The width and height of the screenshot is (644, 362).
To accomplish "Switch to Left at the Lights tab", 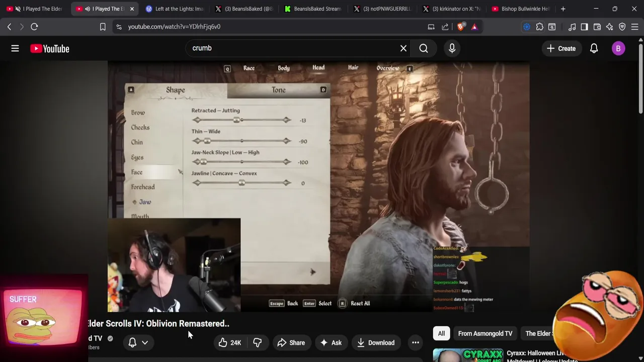I will [174, 9].
